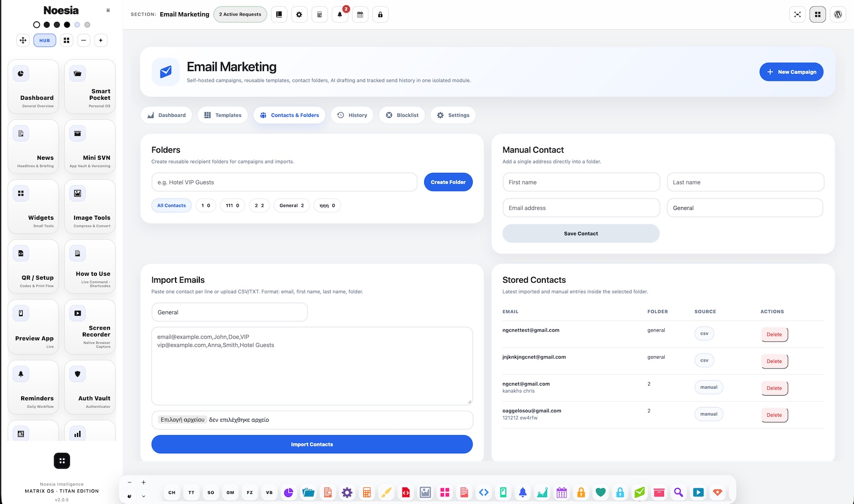This screenshot has height=504, width=854.
Task: Open the Auth Vault sidebar tile
Action: tap(90, 387)
